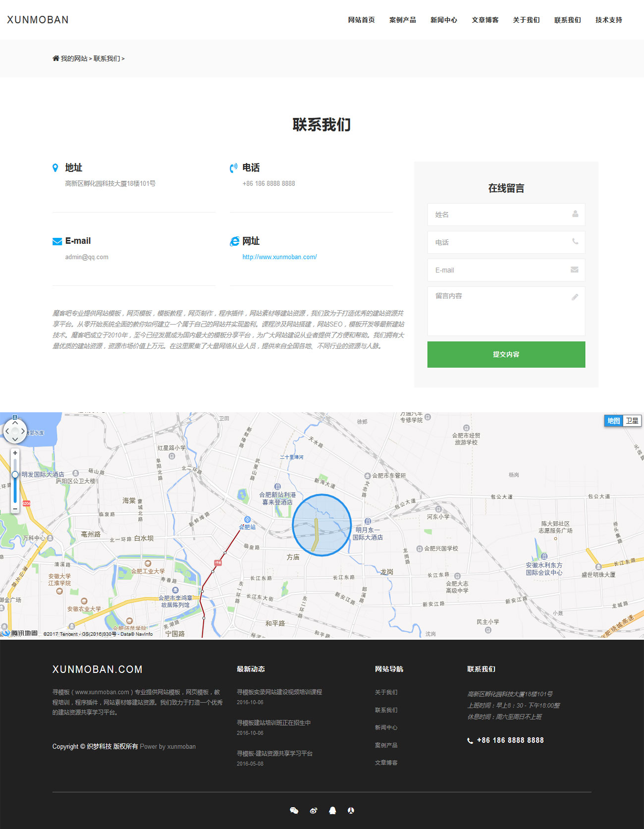Click the map zoom slider handle
The height and width of the screenshot is (829, 644).
(x=15, y=475)
